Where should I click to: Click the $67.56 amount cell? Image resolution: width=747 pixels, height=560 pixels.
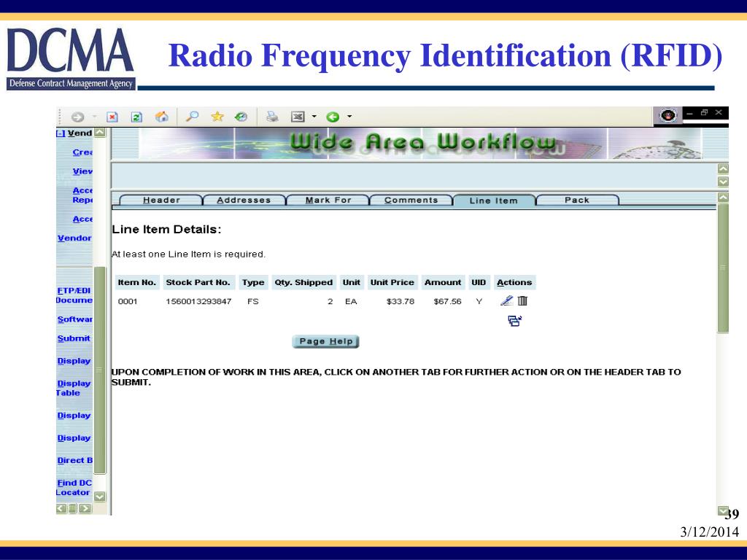pyautogui.click(x=447, y=301)
